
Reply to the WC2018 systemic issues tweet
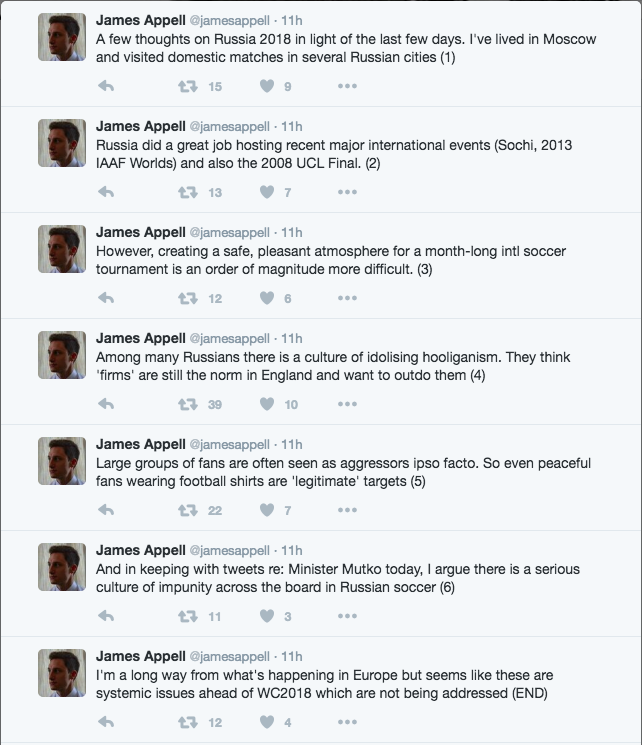106,722
